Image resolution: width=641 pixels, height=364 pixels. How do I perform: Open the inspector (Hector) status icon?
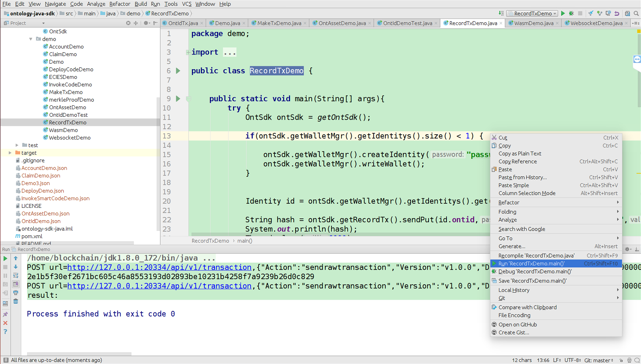[x=629, y=360]
